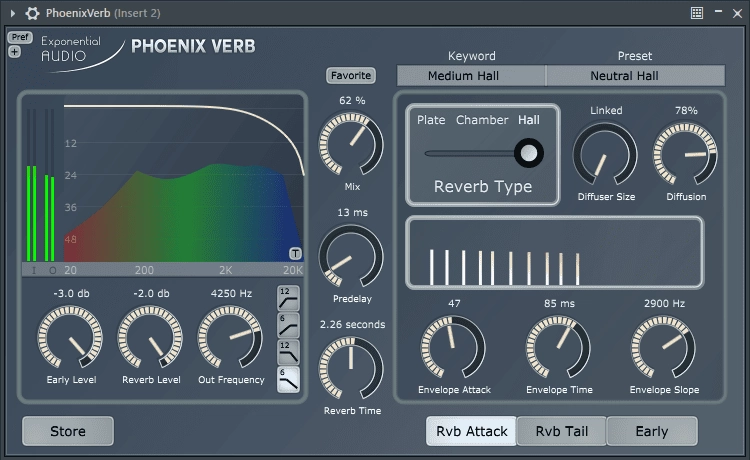This screenshot has height=460, width=750.
Task: Click the 62 % mix value
Action: [352, 100]
